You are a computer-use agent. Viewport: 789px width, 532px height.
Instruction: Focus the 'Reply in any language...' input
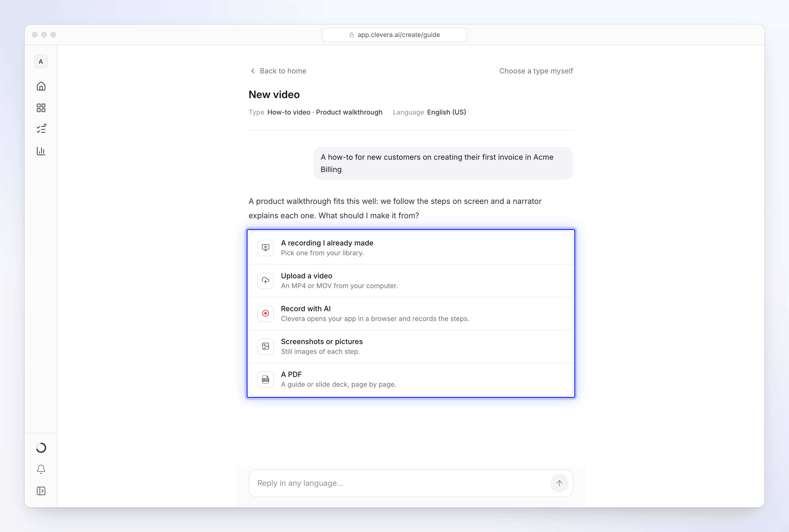point(411,483)
